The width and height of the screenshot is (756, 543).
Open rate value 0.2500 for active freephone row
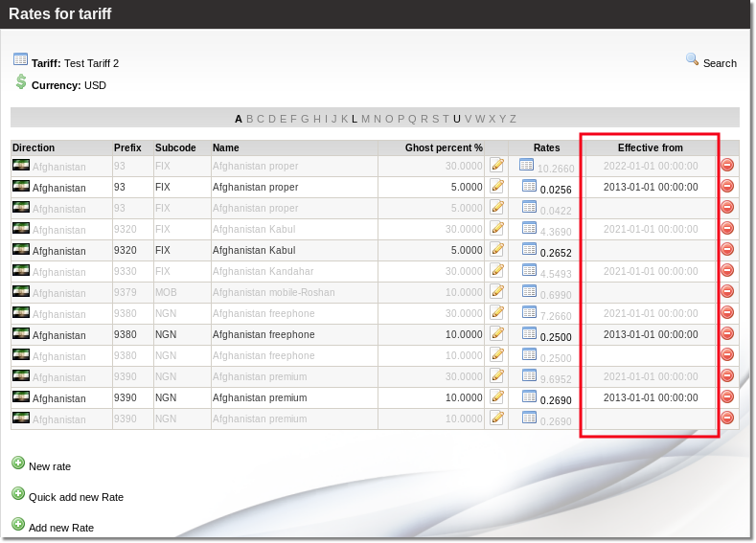[555, 336]
